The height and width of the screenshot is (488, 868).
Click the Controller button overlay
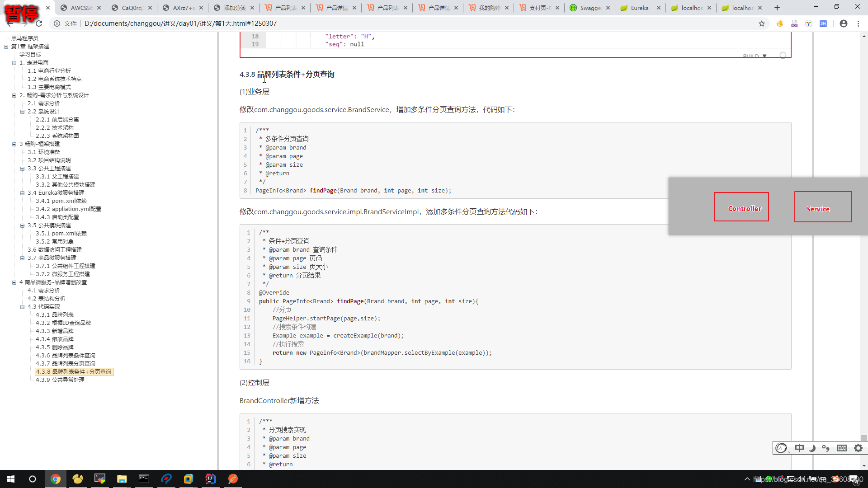pyautogui.click(x=745, y=209)
